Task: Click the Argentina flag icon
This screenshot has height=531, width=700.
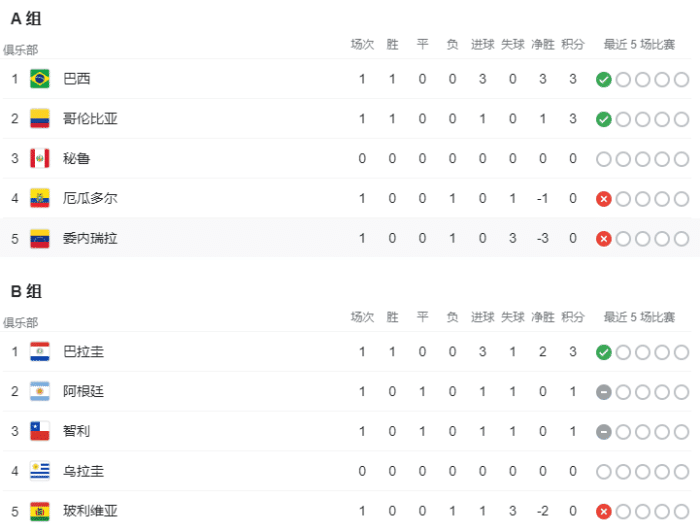Action: tap(40, 392)
